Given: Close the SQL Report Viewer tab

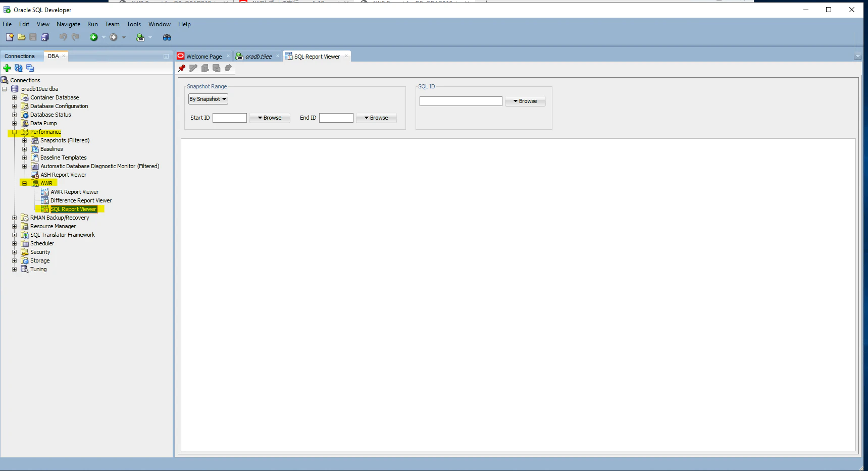Looking at the screenshot, I should pyautogui.click(x=346, y=56).
